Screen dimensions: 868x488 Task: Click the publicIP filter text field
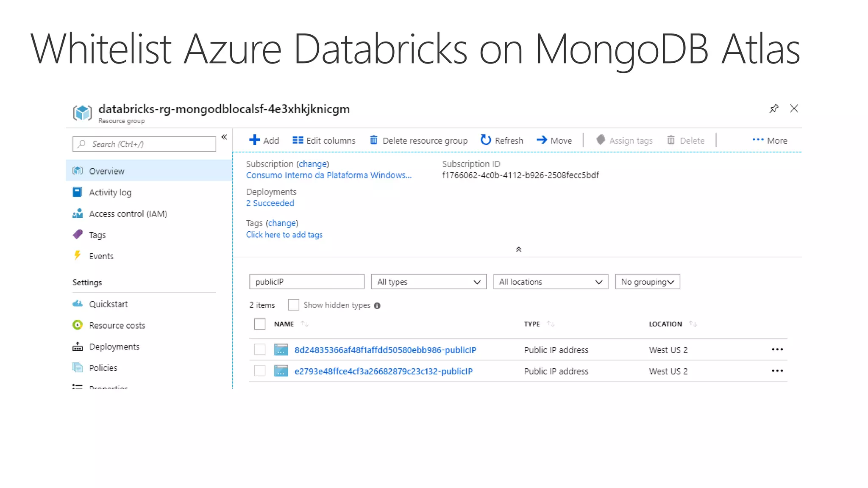(306, 282)
